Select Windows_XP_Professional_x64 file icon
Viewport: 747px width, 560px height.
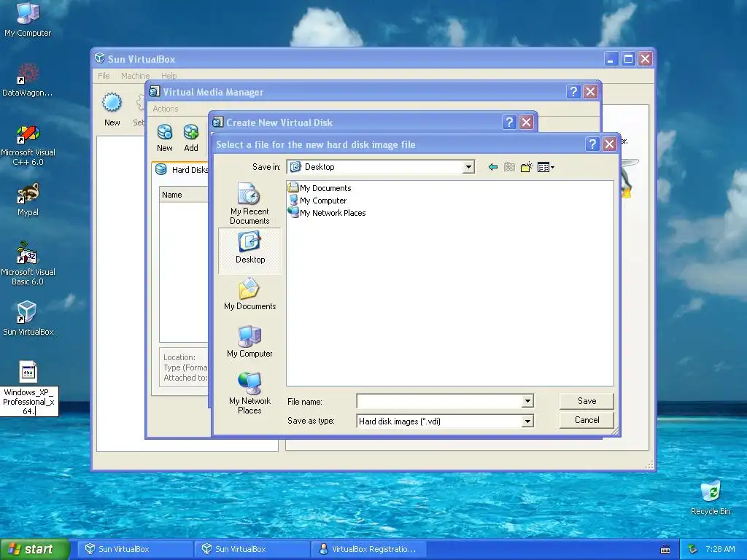[28, 372]
